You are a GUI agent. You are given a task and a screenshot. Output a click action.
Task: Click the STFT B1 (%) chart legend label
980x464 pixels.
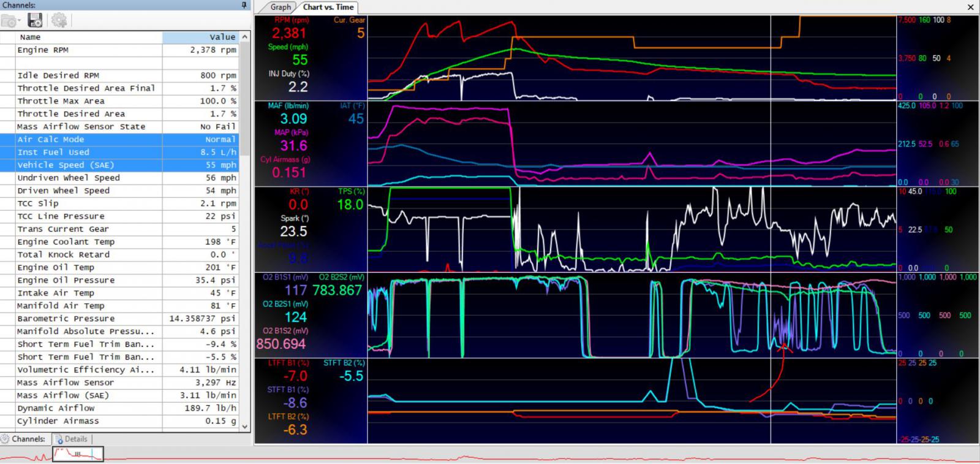click(288, 390)
